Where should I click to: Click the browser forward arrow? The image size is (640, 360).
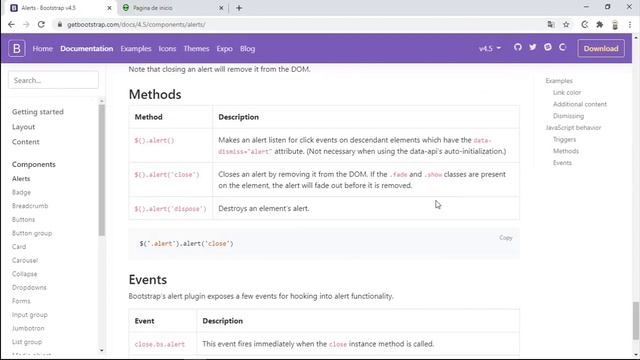pyautogui.click(x=26, y=24)
